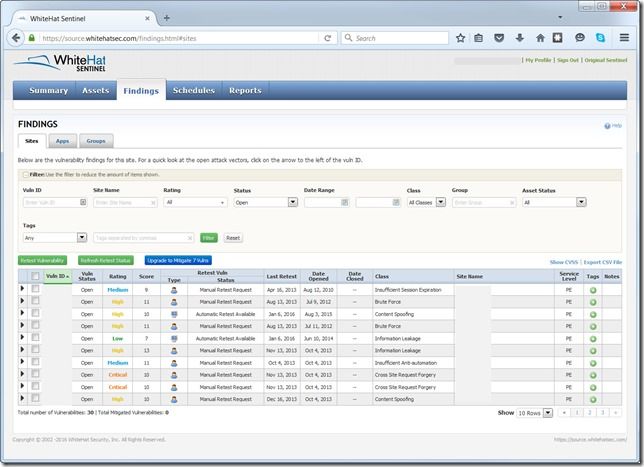Screen dimensions: 644x467
Task: Go to Firefox home icon
Action: tap(540, 38)
